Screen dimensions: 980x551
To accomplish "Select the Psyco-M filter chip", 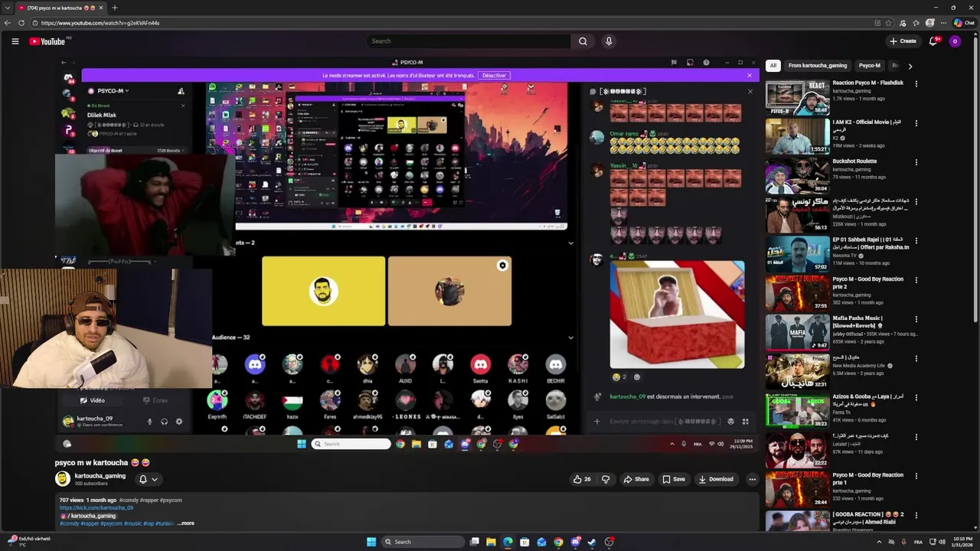I will [869, 66].
